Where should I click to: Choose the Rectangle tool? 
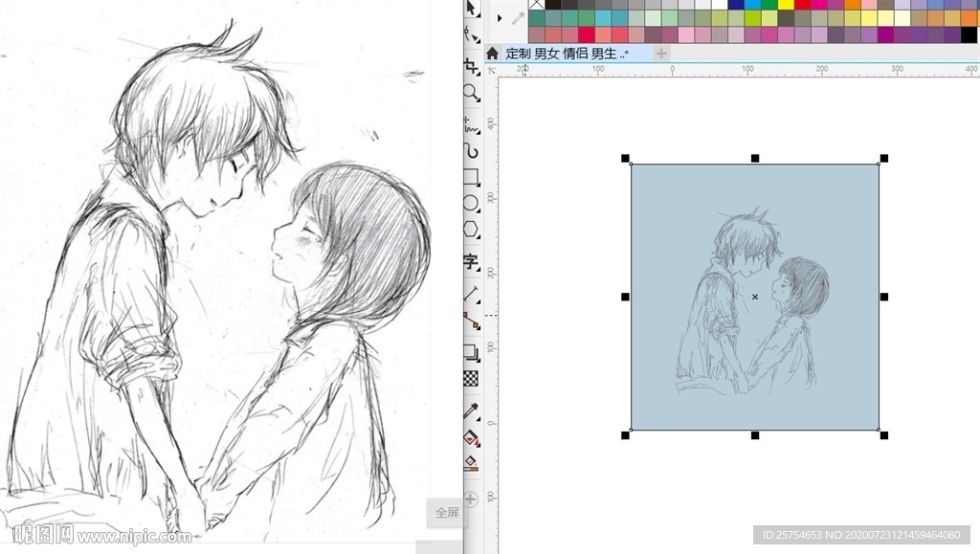tap(471, 177)
